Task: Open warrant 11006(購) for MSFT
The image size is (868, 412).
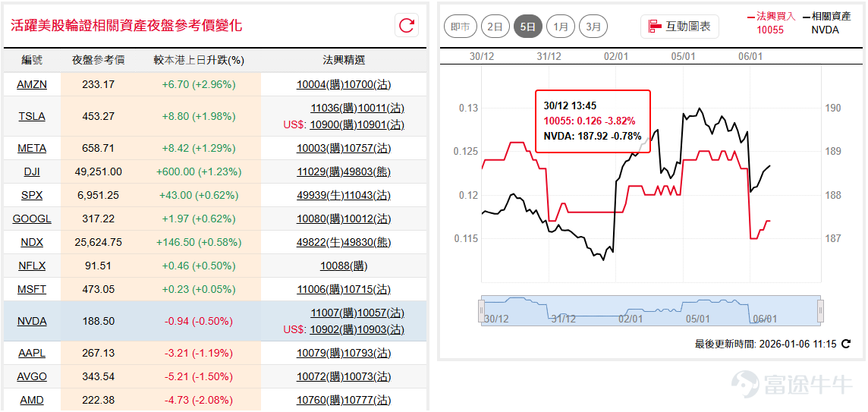Action: click(x=320, y=290)
